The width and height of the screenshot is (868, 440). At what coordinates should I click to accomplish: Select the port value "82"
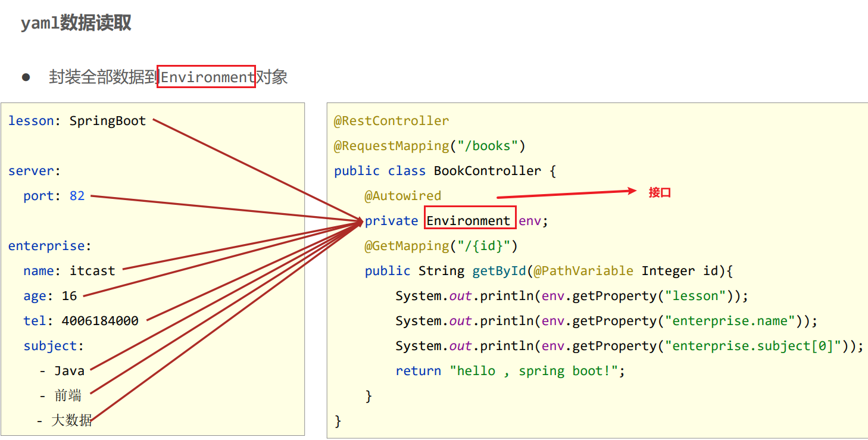click(x=77, y=196)
